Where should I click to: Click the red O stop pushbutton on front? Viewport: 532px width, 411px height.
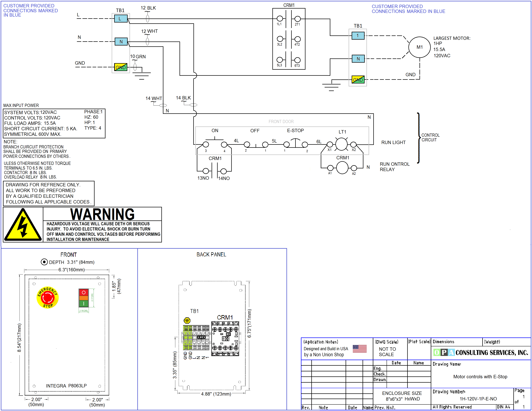click(x=84, y=292)
